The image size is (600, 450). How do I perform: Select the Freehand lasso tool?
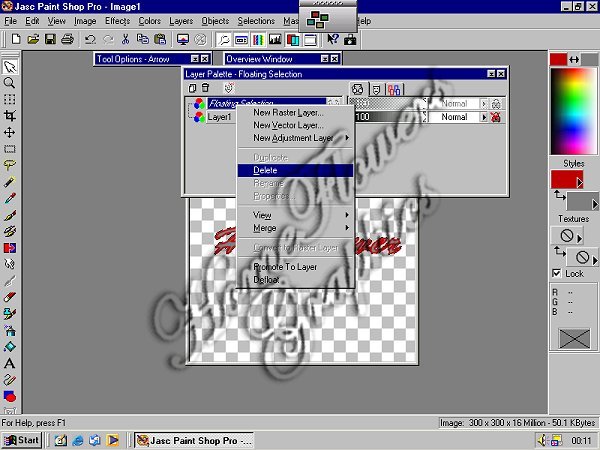click(10, 165)
